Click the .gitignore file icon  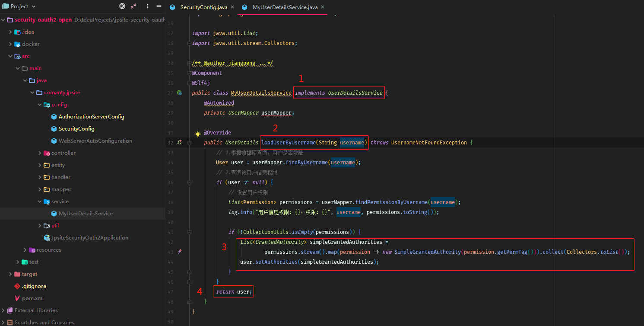point(18,286)
